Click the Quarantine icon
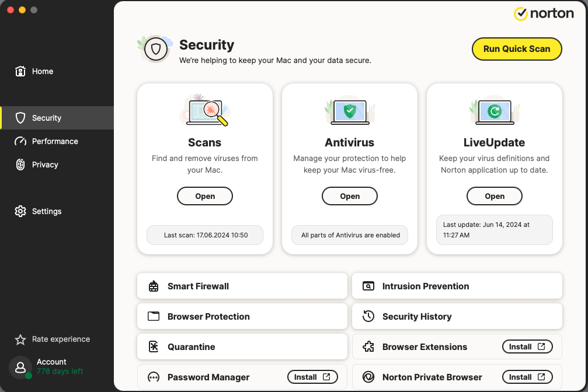This screenshot has height=392, width=588. [154, 347]
